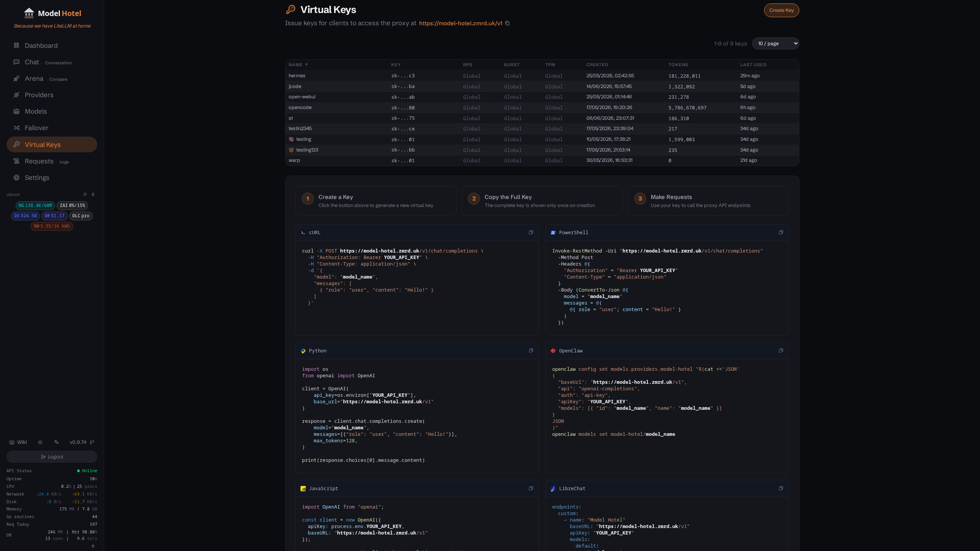
Task: Select the Virtual Keys sidebar item
Action: 52,145
